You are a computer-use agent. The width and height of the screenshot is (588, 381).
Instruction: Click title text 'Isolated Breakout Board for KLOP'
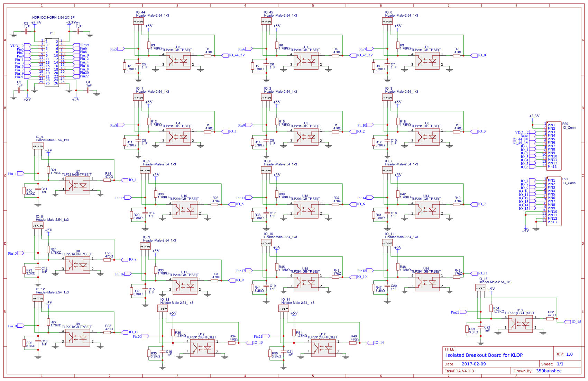coord(484,355)
